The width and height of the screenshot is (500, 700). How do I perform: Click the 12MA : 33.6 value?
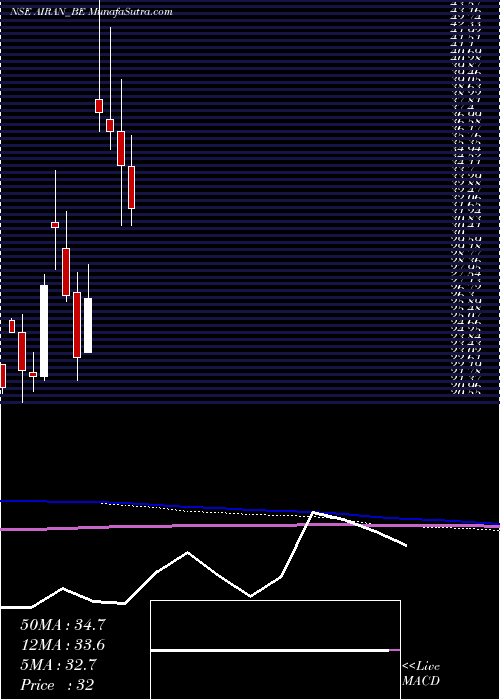coord(63,645)
